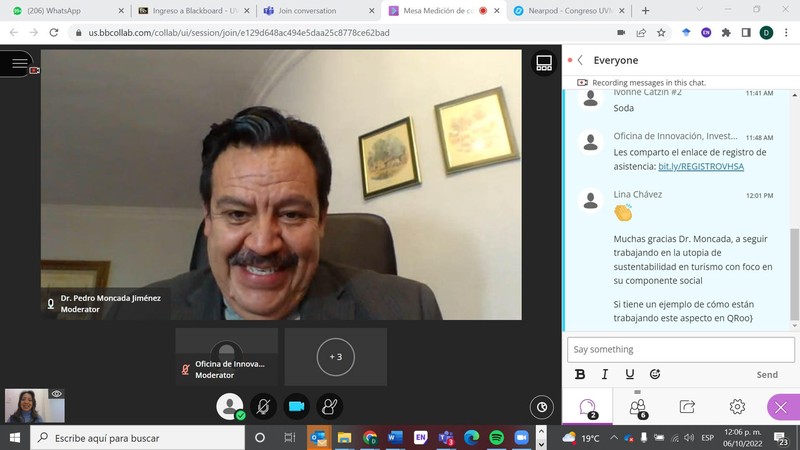This screenshot has height=450, width=800.
Task: Open the volume control in tray
Action: pos(689,438)
